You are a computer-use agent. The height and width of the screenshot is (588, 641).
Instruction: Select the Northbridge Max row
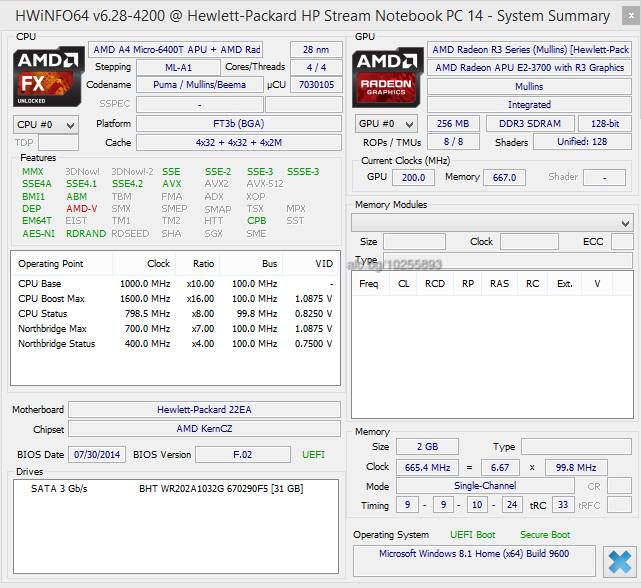(175, 328)
